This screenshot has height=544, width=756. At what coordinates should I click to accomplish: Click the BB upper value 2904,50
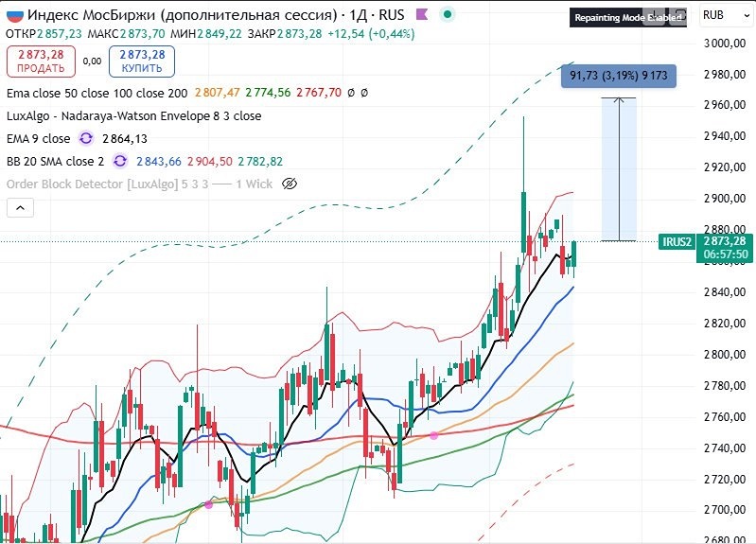tap(210, 162)
